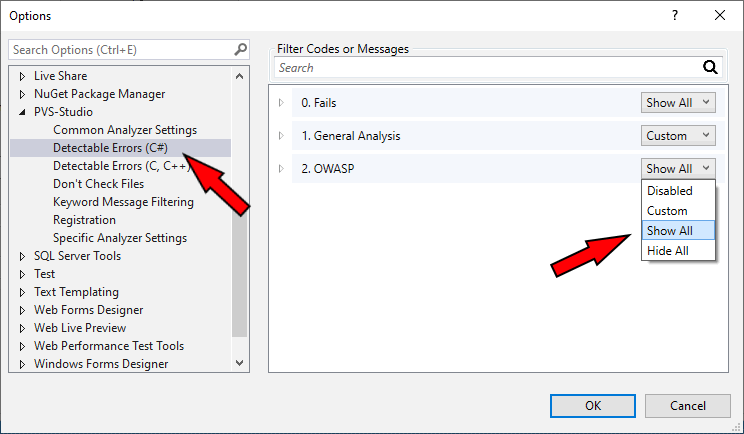The image size is (744, 434).
Task: Expand the 1. General Analysis category
Action: (281, 135)
